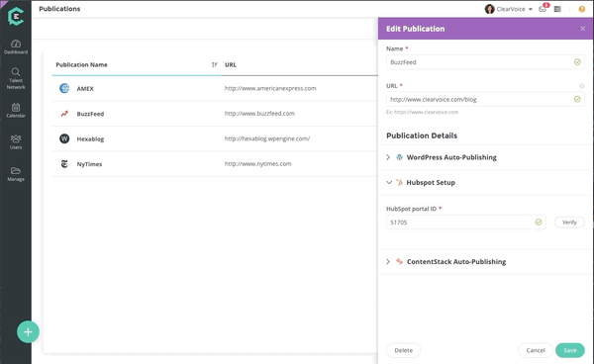Click the user avatar picture
This screenshot has height=364, width=594.
click(x=489, y=9)
